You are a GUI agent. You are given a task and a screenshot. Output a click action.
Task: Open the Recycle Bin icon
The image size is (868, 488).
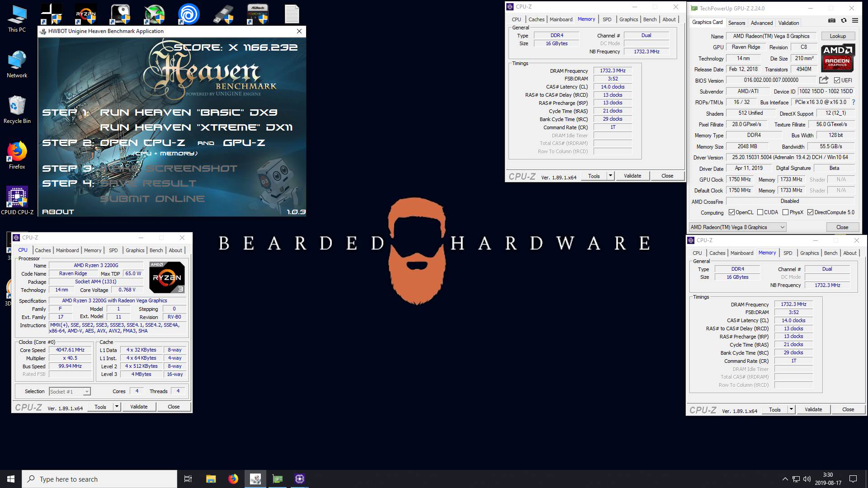[x=17, y=110]
